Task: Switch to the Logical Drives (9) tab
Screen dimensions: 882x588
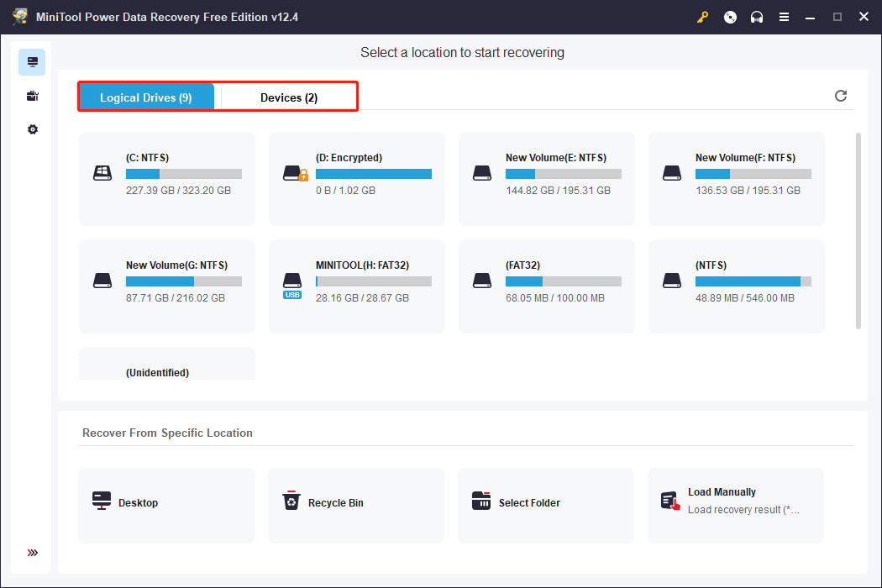Action: pyautogui.click(x=146, y=97)
